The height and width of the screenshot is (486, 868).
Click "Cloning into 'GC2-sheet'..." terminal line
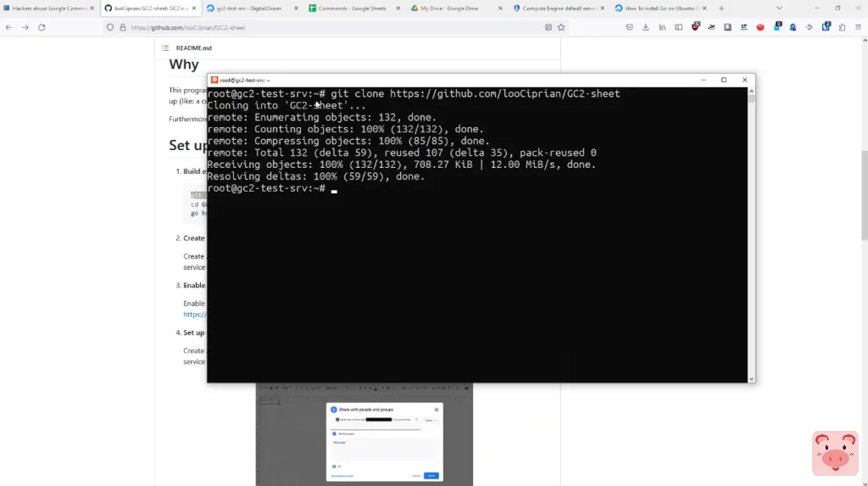pos(287,105)
